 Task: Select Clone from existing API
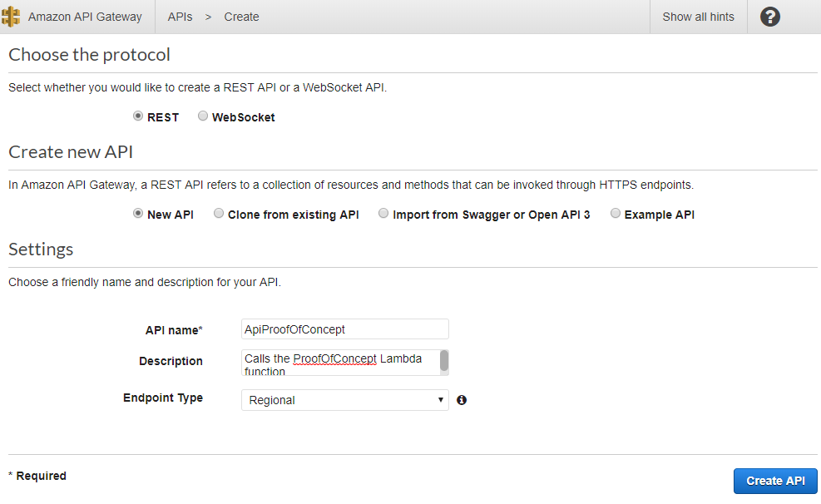click(218, 213)
